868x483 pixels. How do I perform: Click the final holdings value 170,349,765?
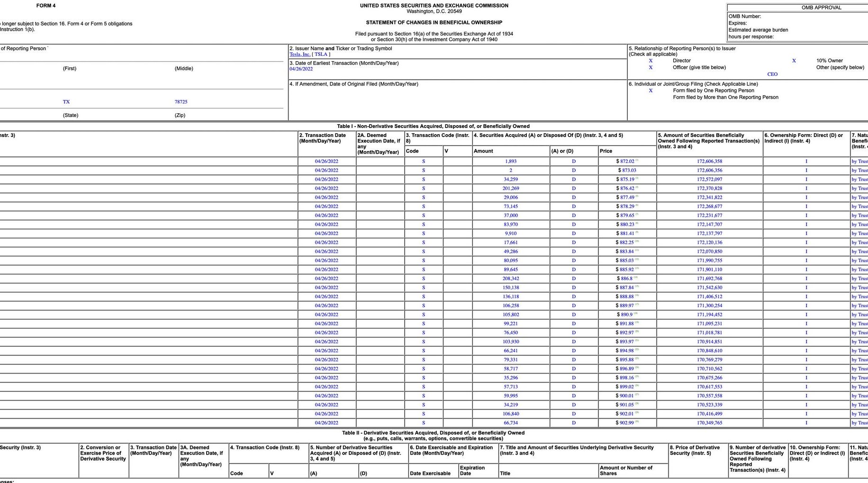click(x=710, y=423)
